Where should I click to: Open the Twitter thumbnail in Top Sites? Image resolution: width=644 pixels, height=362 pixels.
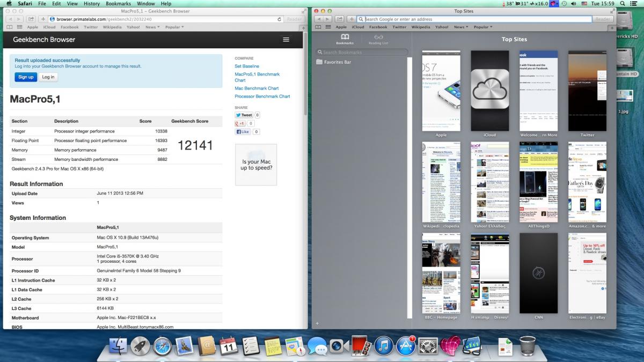[x=587, y=91]
